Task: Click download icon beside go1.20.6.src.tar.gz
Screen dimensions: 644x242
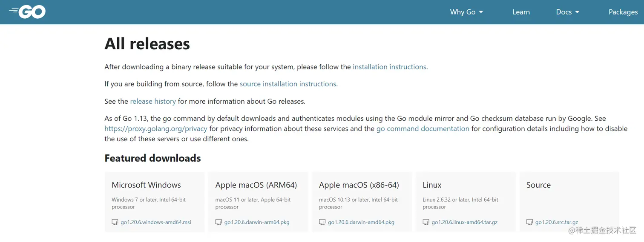Action: [x=530, y=222]
